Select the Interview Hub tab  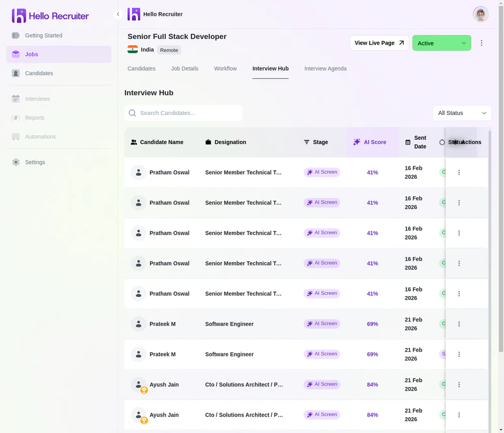click(x=270, y=68)
